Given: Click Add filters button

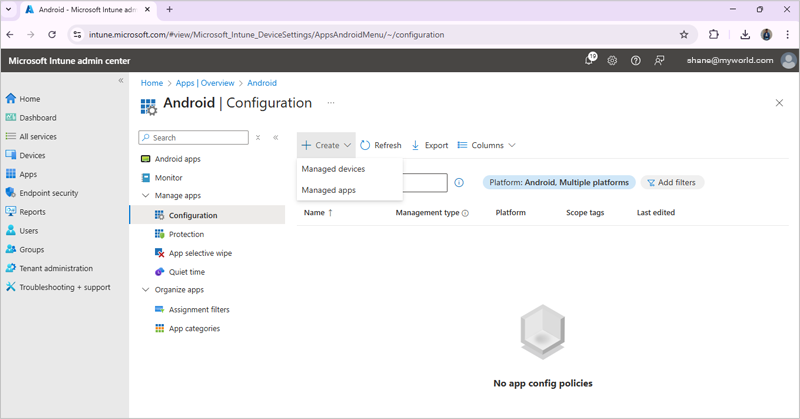Looking at the screenshot, I should 673,183.
